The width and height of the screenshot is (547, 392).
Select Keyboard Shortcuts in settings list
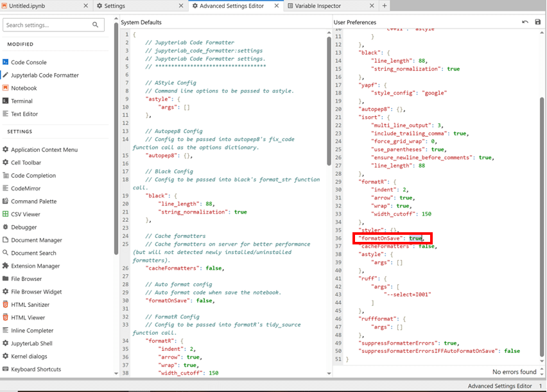tap(36, 370)
